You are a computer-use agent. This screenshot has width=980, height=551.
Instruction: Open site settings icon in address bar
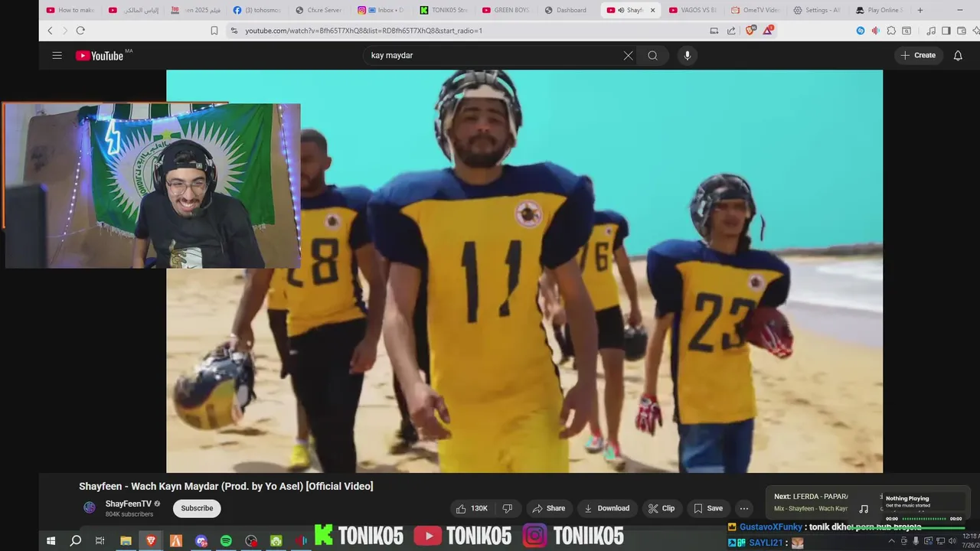pyautogui.click(x=234, y=31)
